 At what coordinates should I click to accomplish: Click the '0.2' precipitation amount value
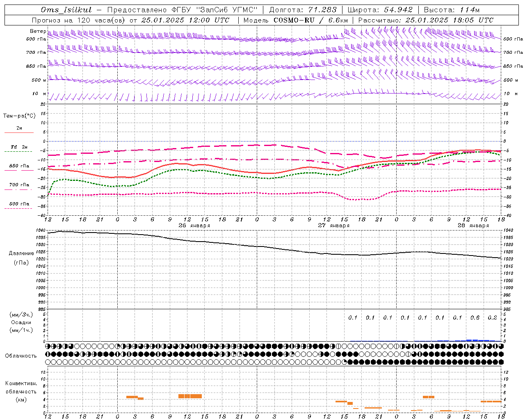click(492, 318)
